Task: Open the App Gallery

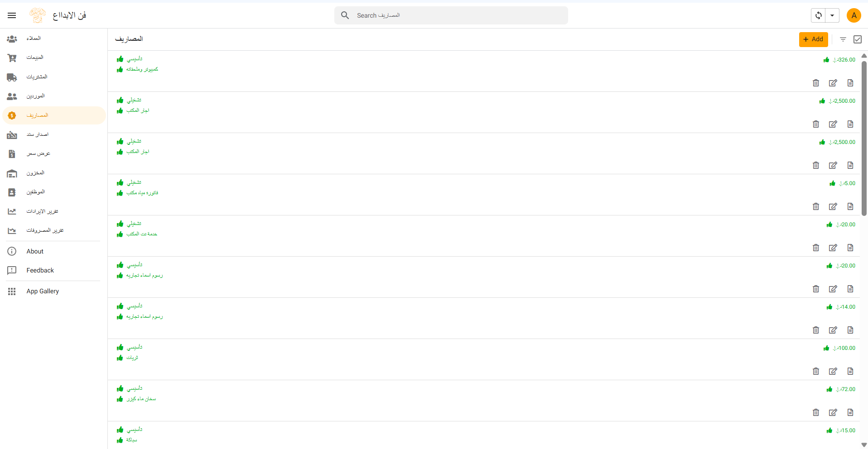Action: pos(43,291)
